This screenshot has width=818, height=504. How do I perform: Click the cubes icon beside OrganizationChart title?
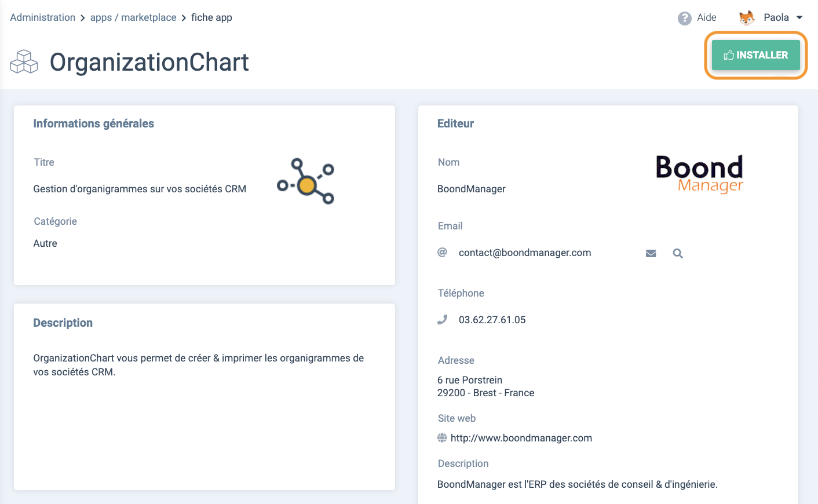[24, 62]
